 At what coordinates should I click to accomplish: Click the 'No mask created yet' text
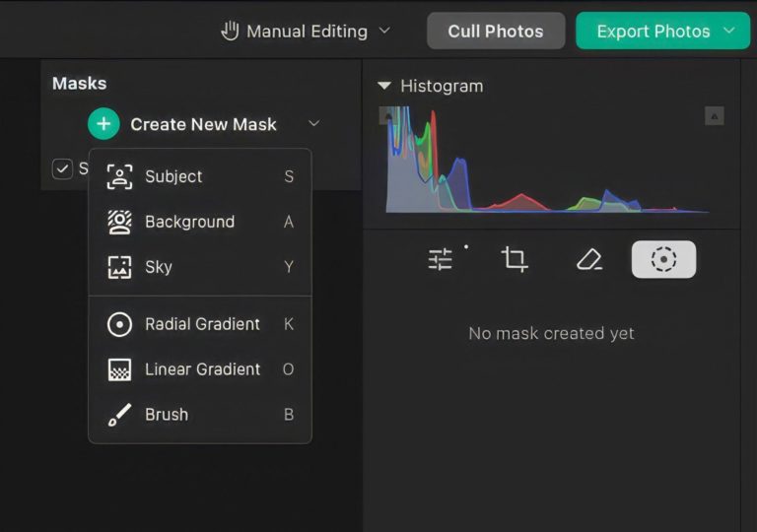pyautogui.click(x=551, y=333)
